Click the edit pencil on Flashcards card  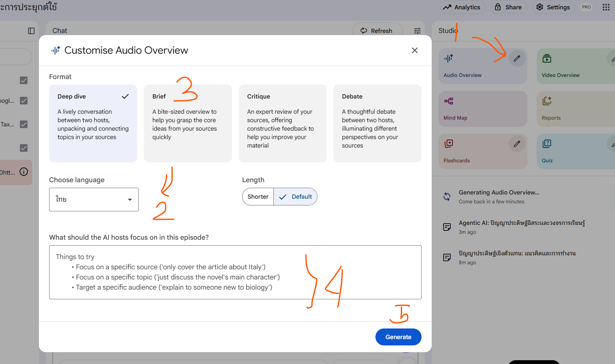point(517,144)
